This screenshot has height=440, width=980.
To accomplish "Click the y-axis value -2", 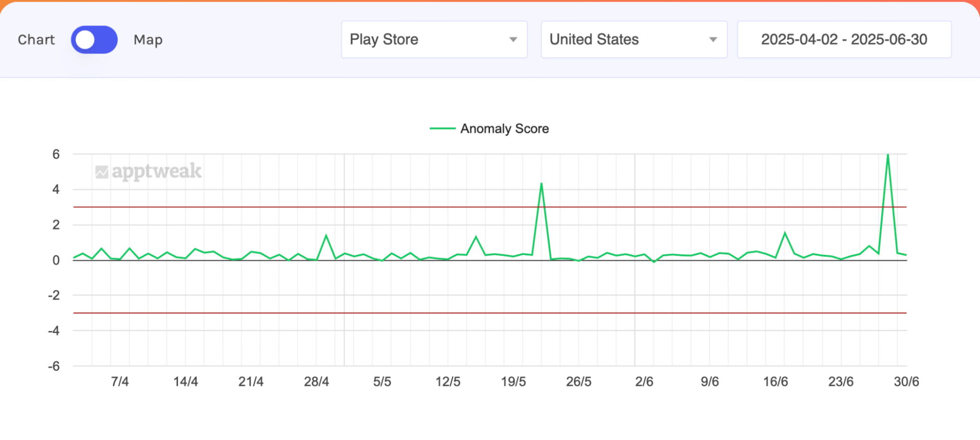I will point(54,295).
